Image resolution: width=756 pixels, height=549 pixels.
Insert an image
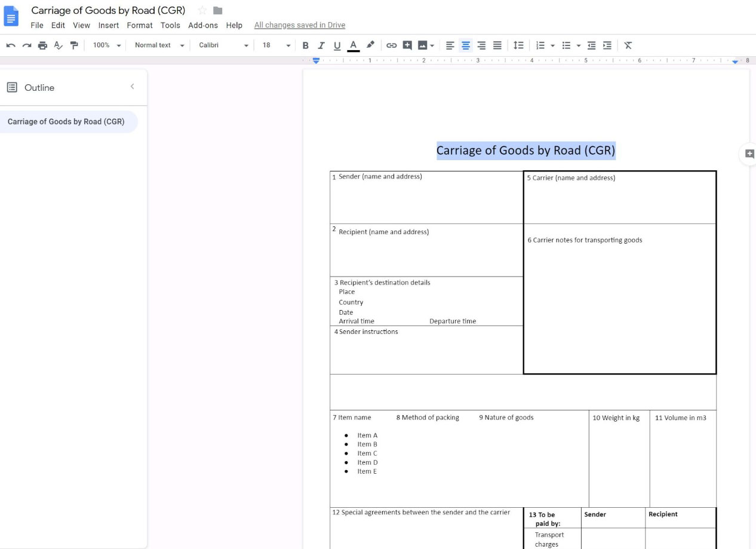pyautogui.click(x=423, y=45)
